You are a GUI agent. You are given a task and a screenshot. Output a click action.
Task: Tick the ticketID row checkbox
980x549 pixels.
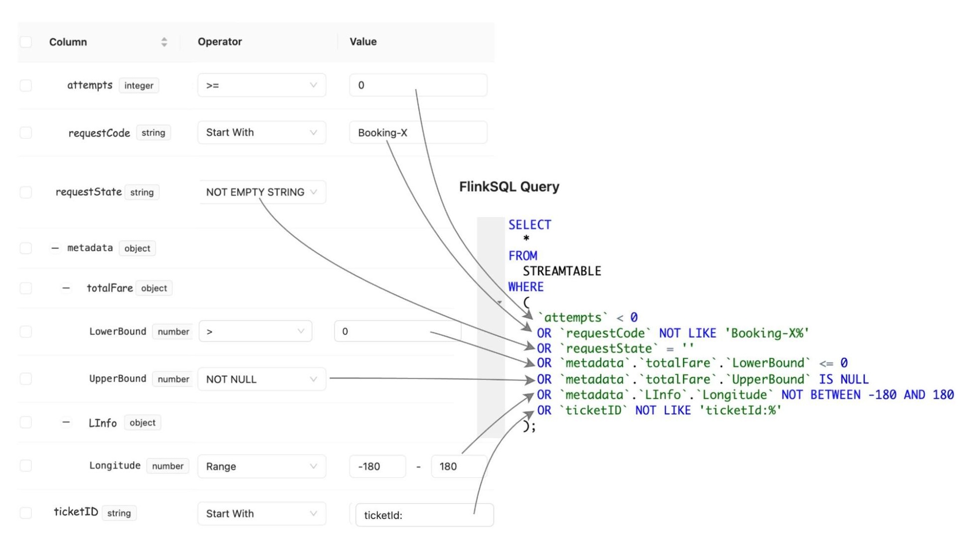tap(26, 513)
